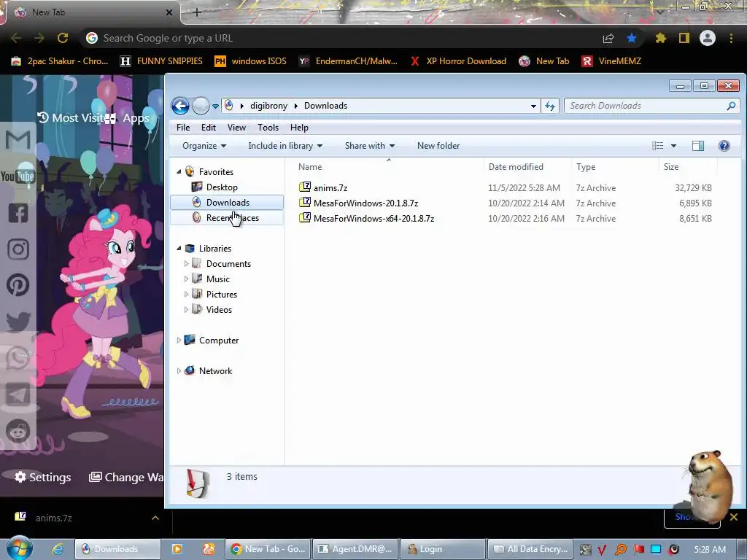
Task: Open recent pages dropdown beside forward arrow
Action: point(215,106)
